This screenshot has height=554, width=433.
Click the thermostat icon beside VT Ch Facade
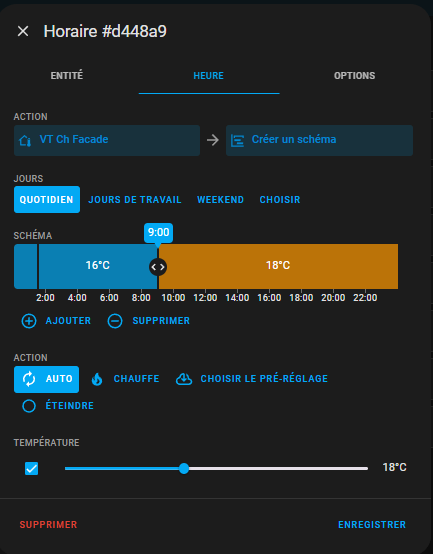[25, 141]
